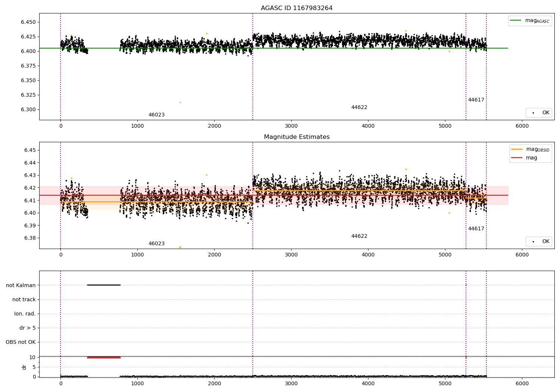Click the 'Magnitude Estimates' subplot title

coord(297,137)
